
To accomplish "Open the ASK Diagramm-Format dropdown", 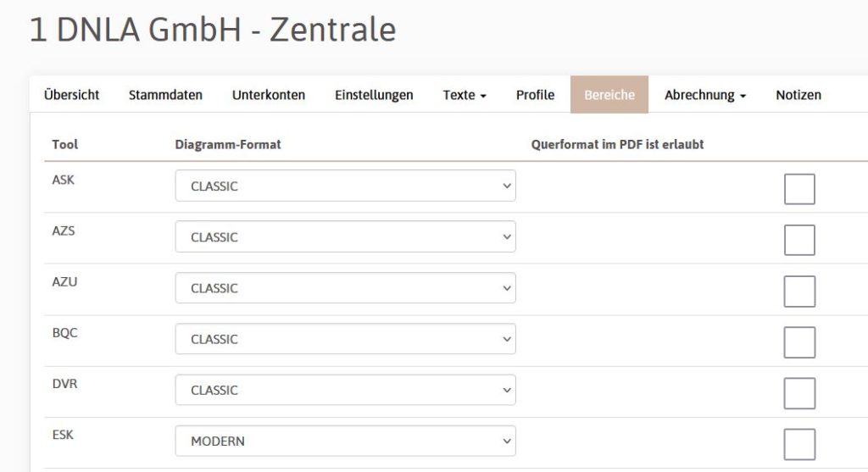I will (x=345, y=186).
